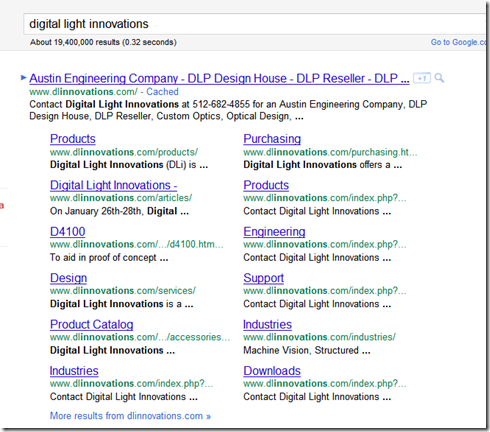Click the snippet 'Digital Light Innovations is a ...'
The image size is (490, 432).
pyautogui.click(x=122, y=304)
